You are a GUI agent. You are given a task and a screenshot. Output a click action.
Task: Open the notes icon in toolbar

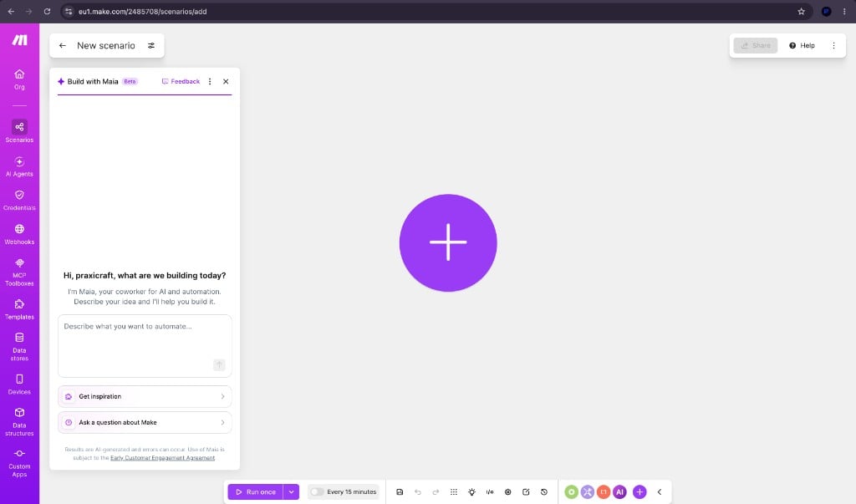click(526, 491)
